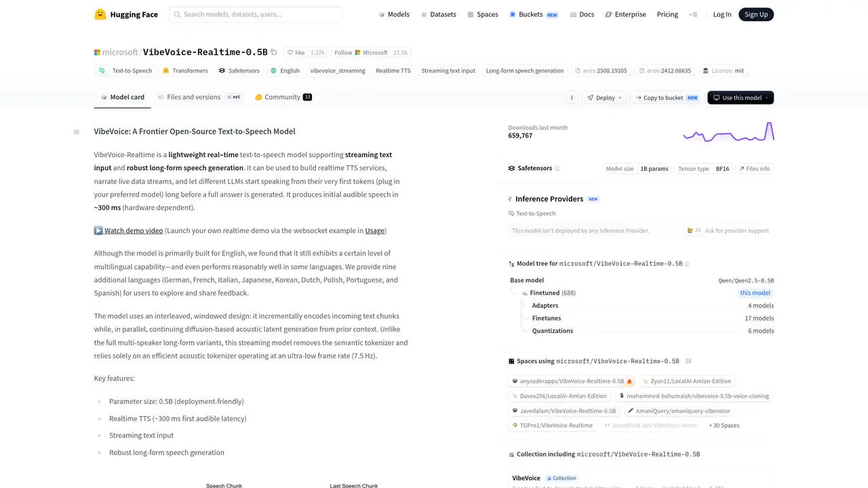Select the Text-to-Speech tag
This screenshot has width=868, height=488.
pos(125,70)
